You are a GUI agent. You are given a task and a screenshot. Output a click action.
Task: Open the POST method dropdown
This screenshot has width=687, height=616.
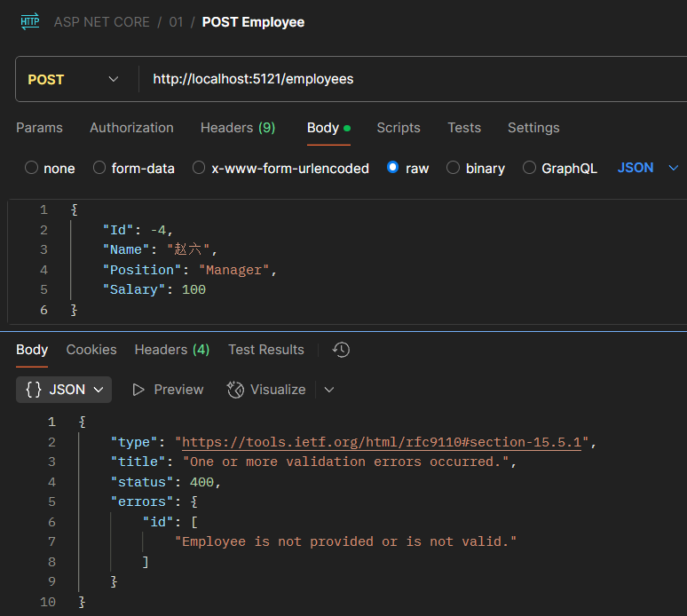(74, 79)
